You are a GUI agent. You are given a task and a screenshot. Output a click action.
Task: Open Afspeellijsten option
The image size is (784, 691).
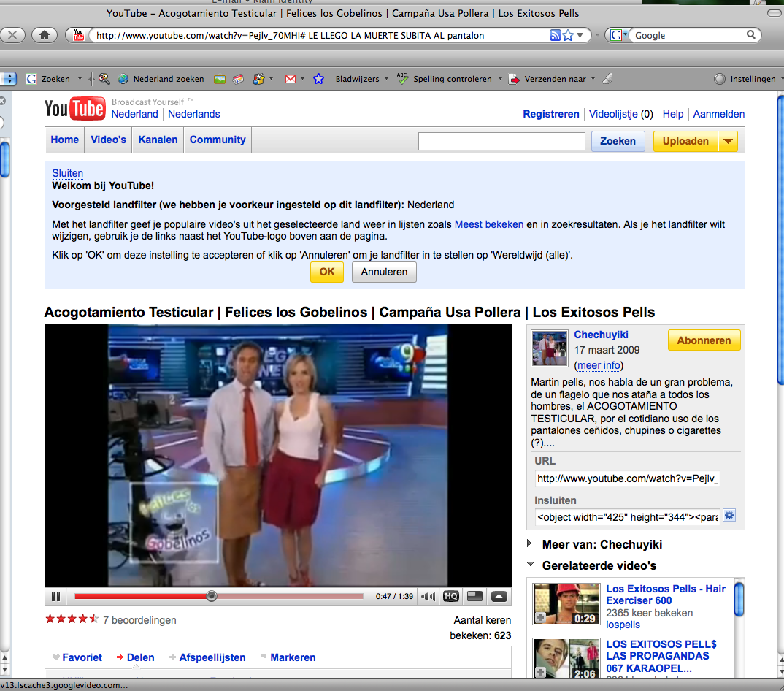click(207, 657)
